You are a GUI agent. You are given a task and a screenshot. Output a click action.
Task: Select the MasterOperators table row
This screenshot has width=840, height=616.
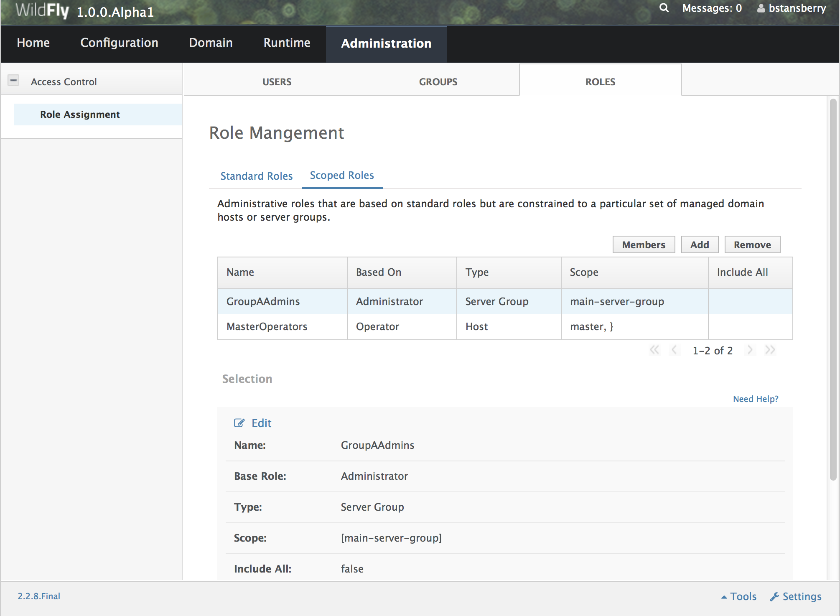click(267, 327)
